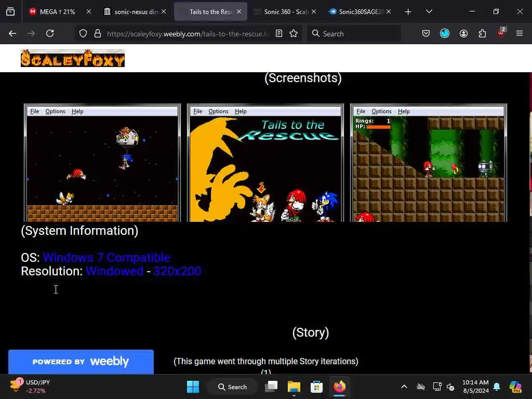
Task: Close the Sonic360SAGE20 tab
Action: [389, 12]
